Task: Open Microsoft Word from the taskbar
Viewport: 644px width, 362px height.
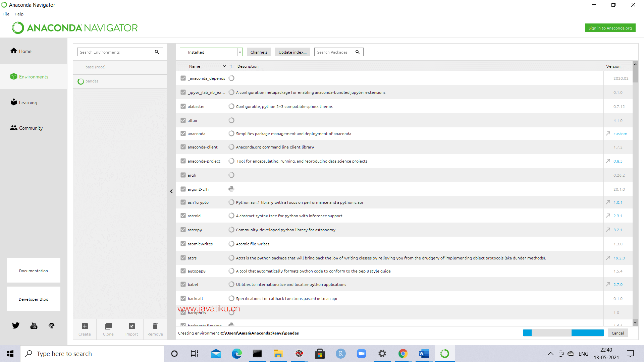Action: 424,354
